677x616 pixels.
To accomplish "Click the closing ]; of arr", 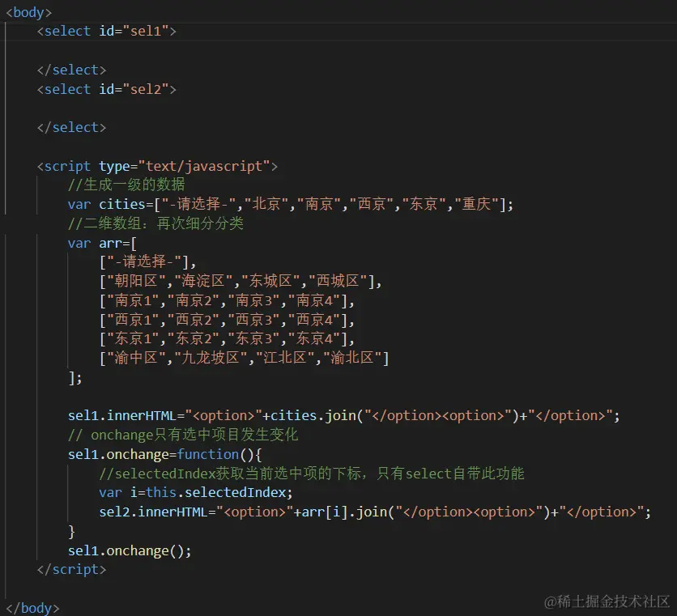I will [x=75, y=378].
